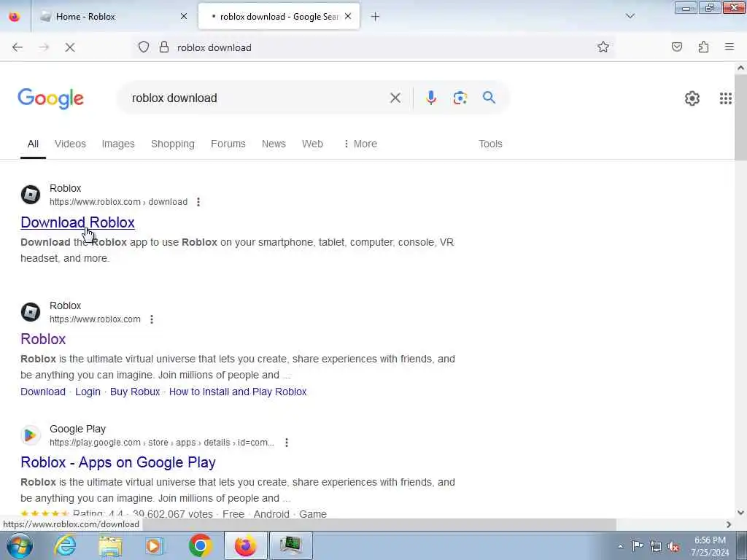Open a new tab with the plus button

(376, 17)
